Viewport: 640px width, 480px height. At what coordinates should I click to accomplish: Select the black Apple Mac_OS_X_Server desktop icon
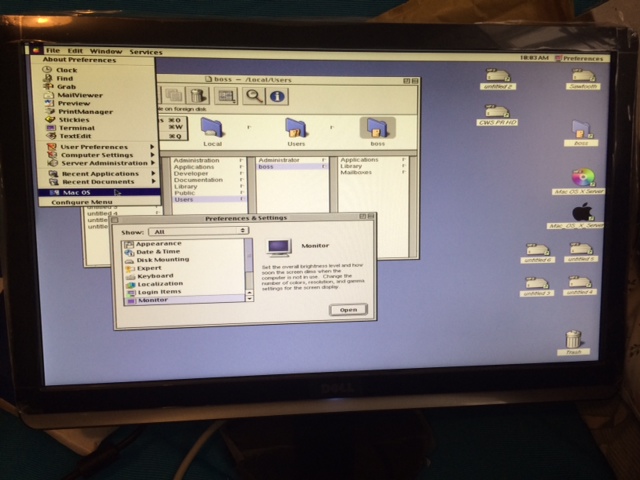pos(580,215)
